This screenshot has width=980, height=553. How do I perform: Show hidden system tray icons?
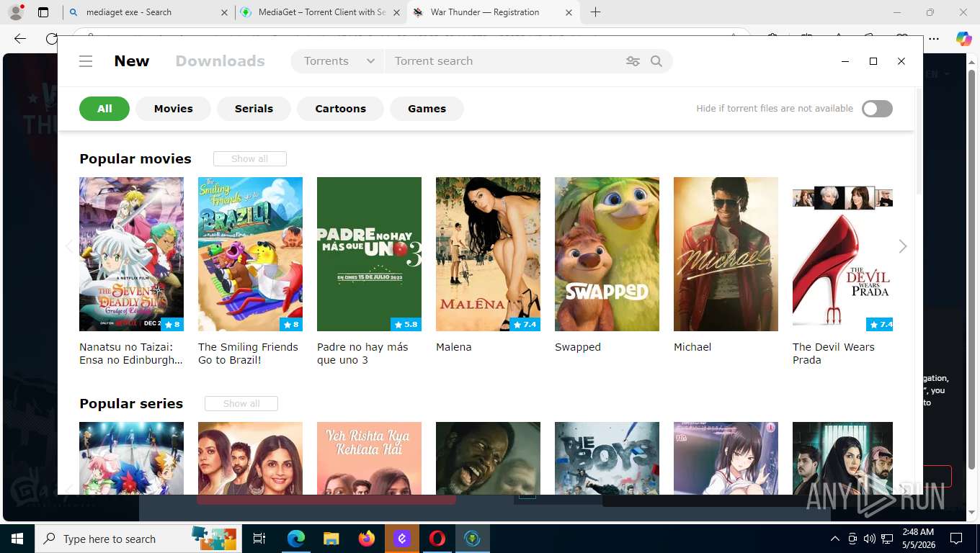tap(835, 539)
